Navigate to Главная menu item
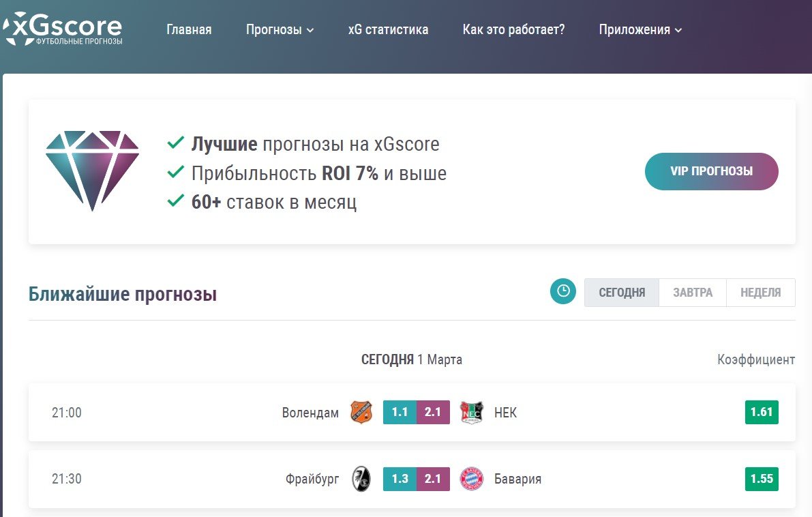Viewport: 812px width, 517px height. [x=189, y=29]
